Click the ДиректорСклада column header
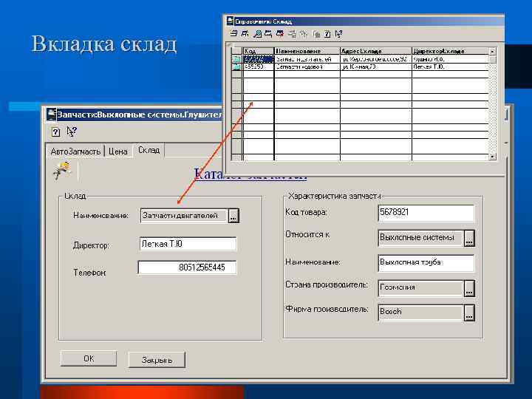Image resolution: width=532 pixels, height=399 pixels. (450, 51)
